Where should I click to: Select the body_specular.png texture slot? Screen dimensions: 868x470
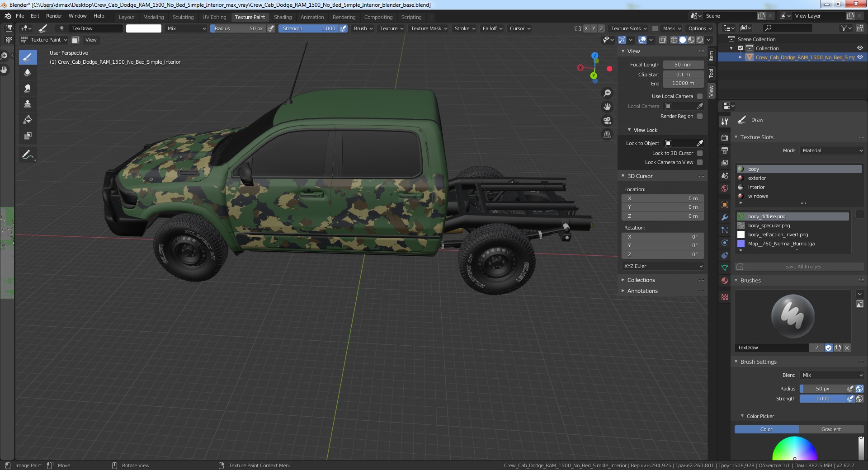(x=793, y=226)
